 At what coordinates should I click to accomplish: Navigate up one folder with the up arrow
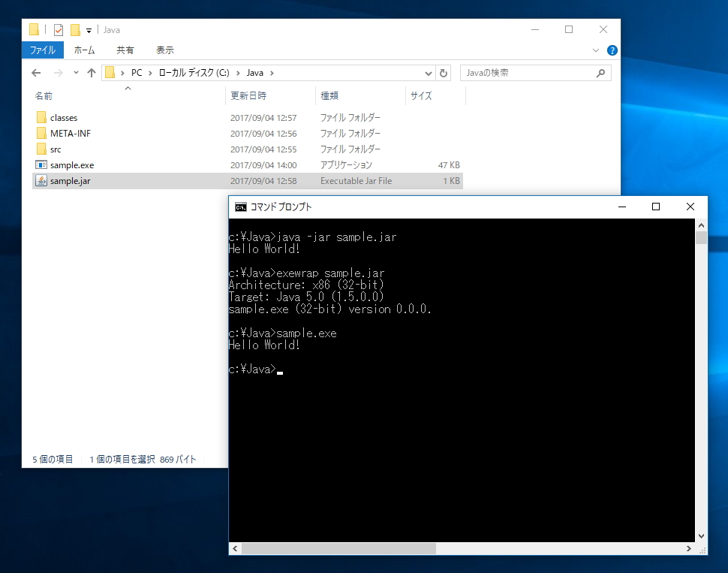point(91,72)
